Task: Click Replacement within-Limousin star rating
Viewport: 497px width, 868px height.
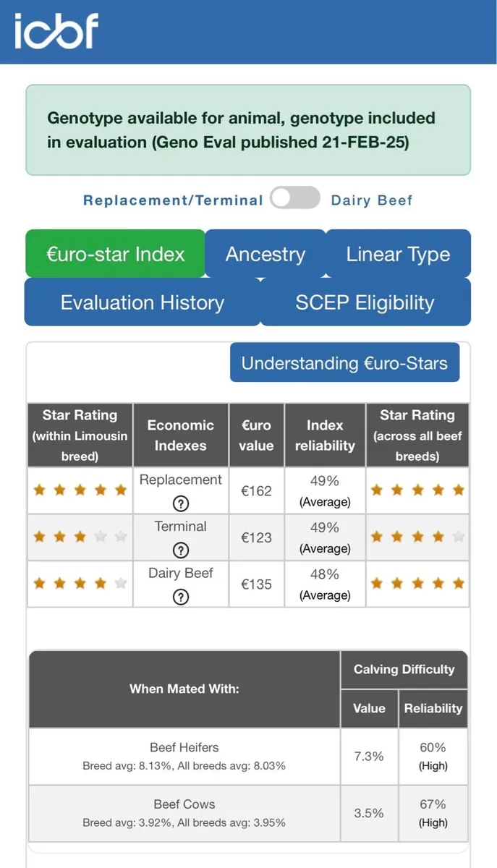Action: (x=80, y=490)
